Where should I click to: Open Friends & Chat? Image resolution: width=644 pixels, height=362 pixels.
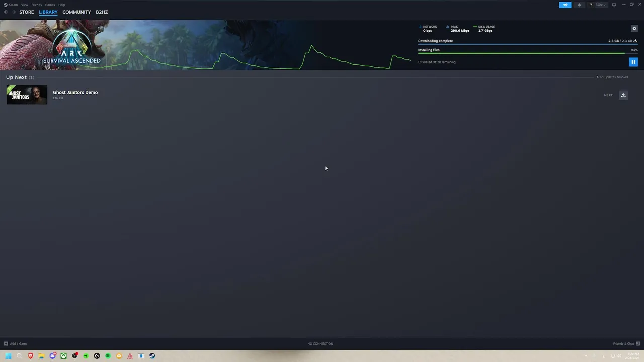point(626,344)
